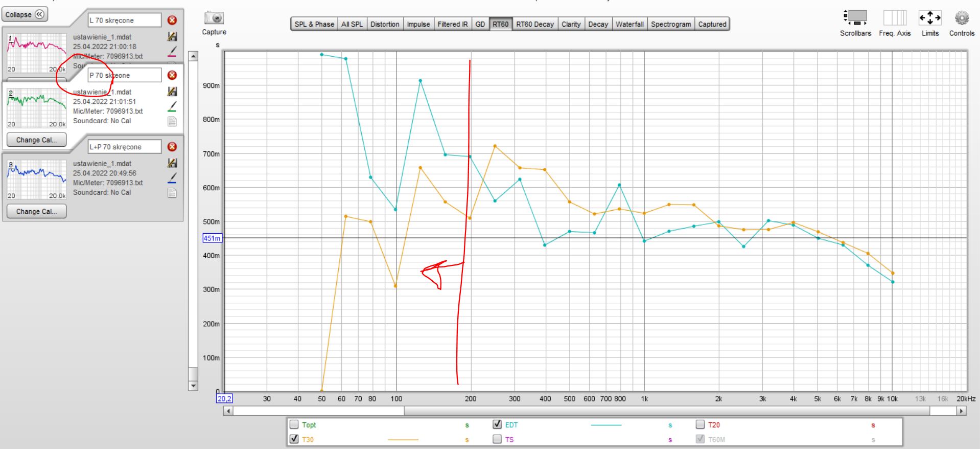Click the Capture camera icon
980x449 pixels.
click(214, 18)
